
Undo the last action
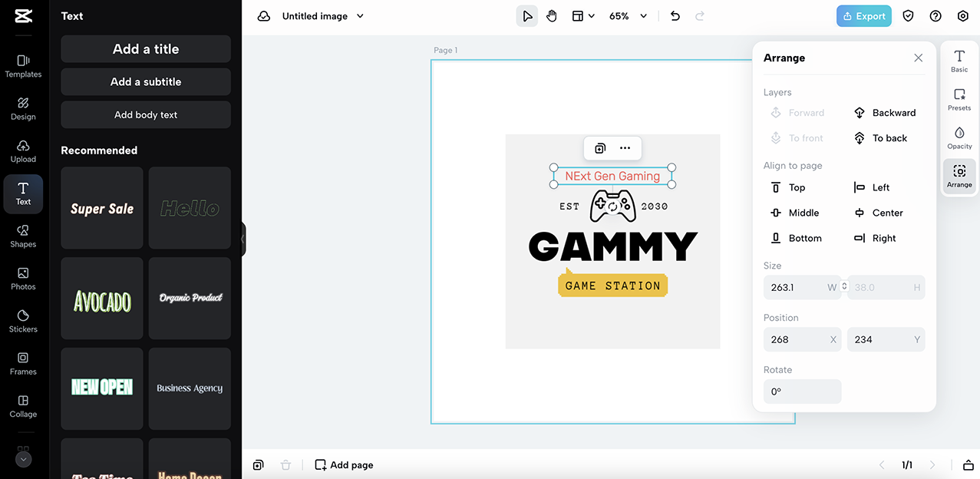(675, 16)
